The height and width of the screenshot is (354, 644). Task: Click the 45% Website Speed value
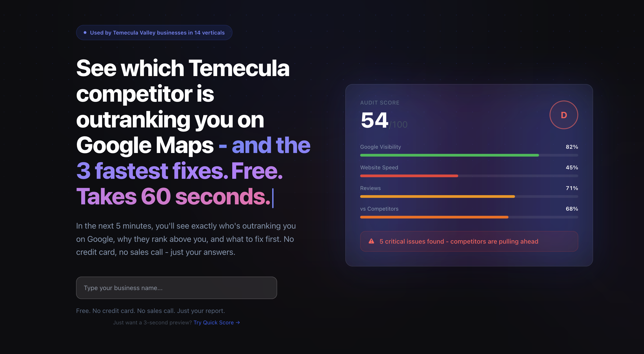(x=572, y=168)
